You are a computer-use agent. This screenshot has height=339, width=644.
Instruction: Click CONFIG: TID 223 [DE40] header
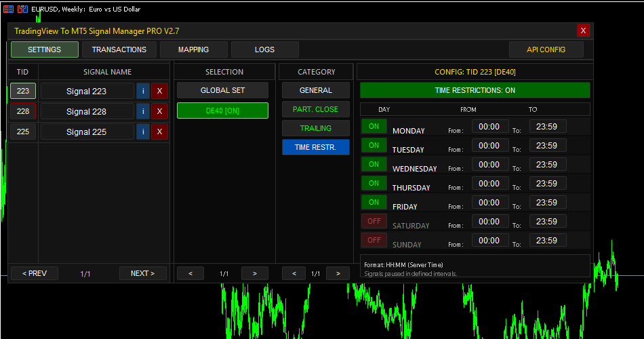[x=475, y=72]
